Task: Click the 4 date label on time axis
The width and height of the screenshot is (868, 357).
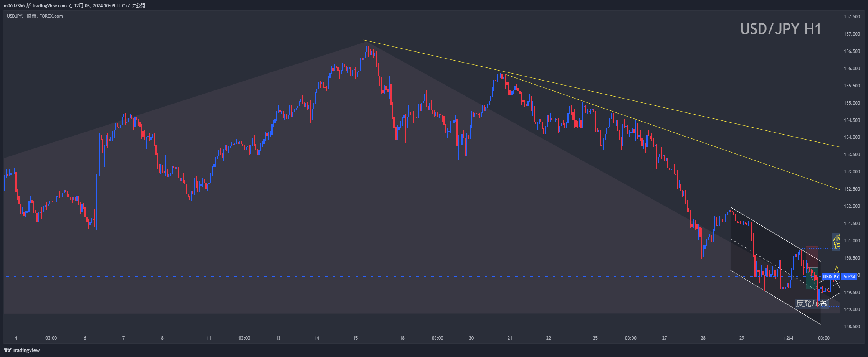Action: 16,338
